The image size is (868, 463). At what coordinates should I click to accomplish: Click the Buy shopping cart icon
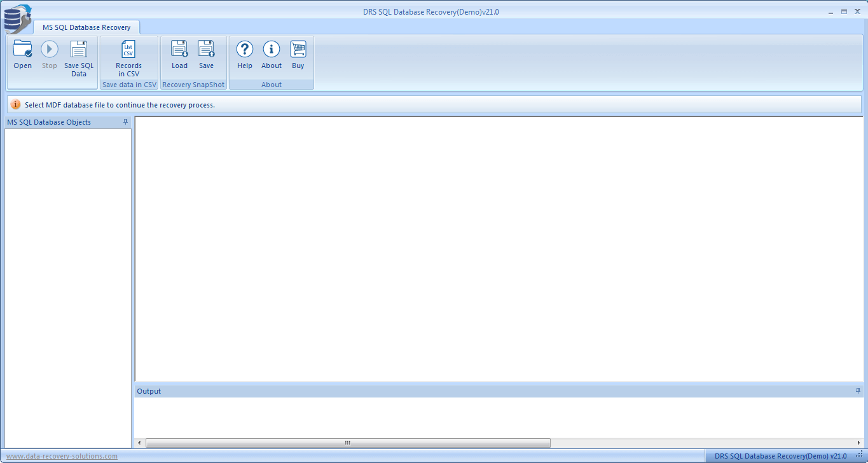(x=298, y=56)
